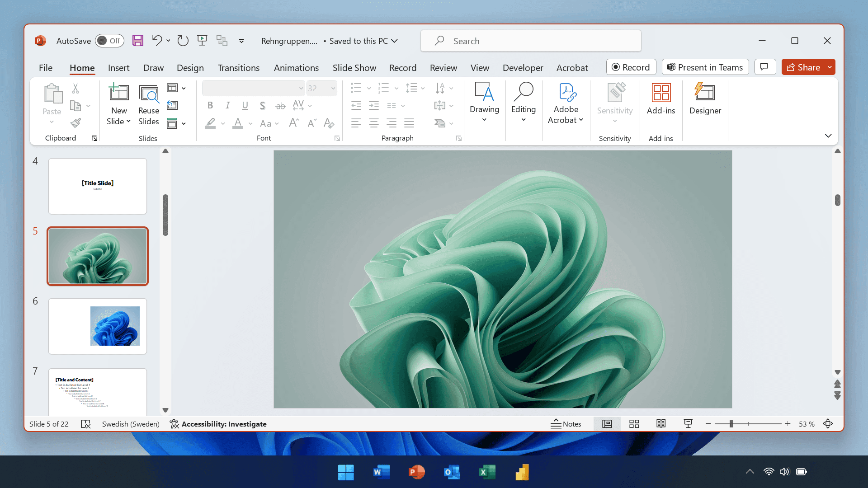This screenshot has width=868, height=488.
Task: Open the Windows Start menu
Action: tap(346, 472)
